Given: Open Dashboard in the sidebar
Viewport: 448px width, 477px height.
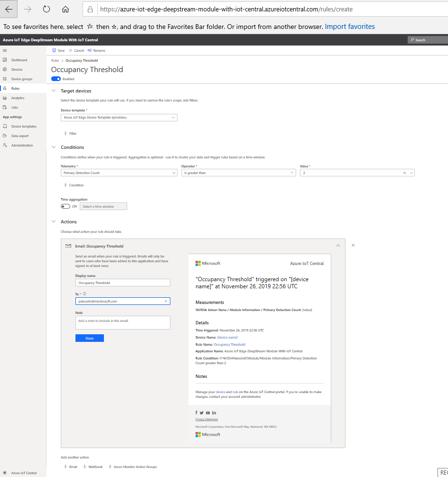Looking at the screenshot, I should [x=19, y=60].
